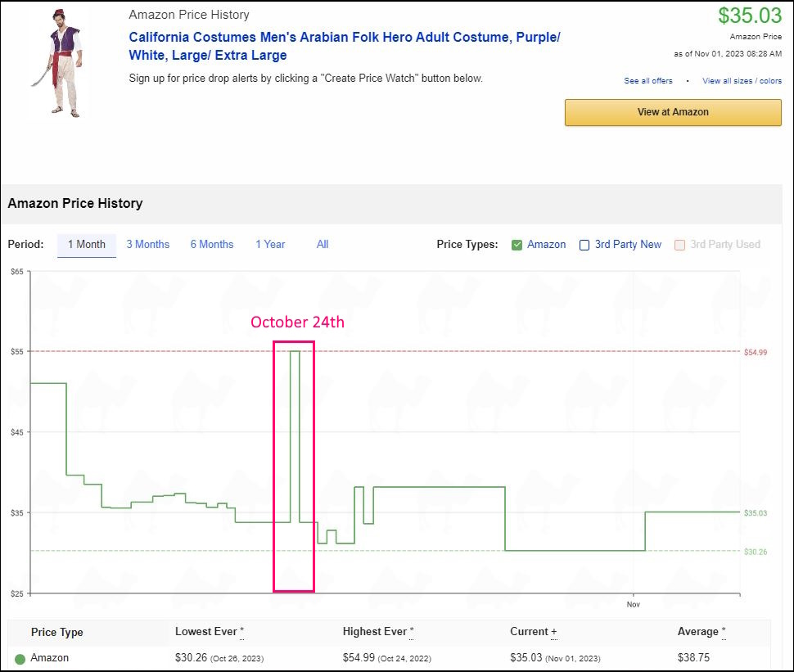794x672 pixels.
Task: Click the Current column header
Action: (x=534, y=632)
